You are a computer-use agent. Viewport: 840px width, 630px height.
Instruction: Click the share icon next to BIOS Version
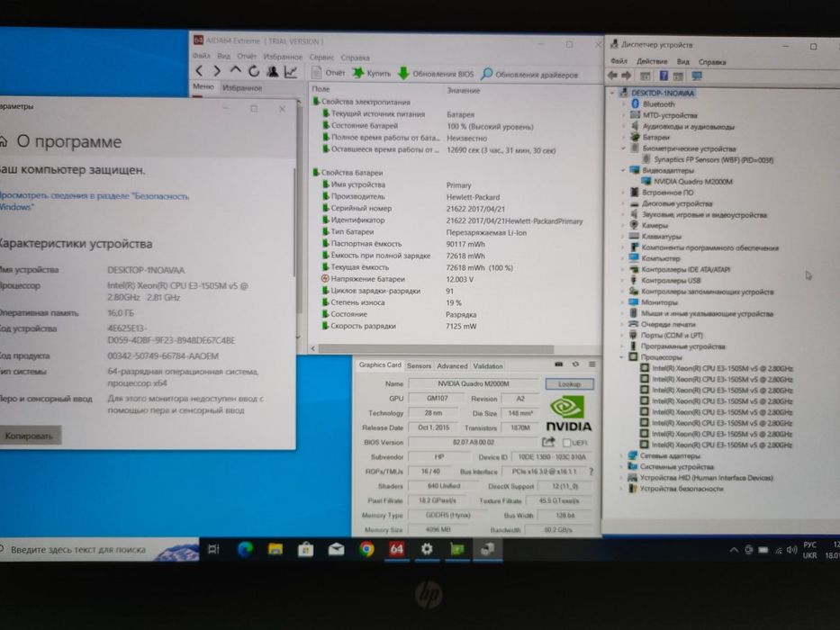[548, 442]
